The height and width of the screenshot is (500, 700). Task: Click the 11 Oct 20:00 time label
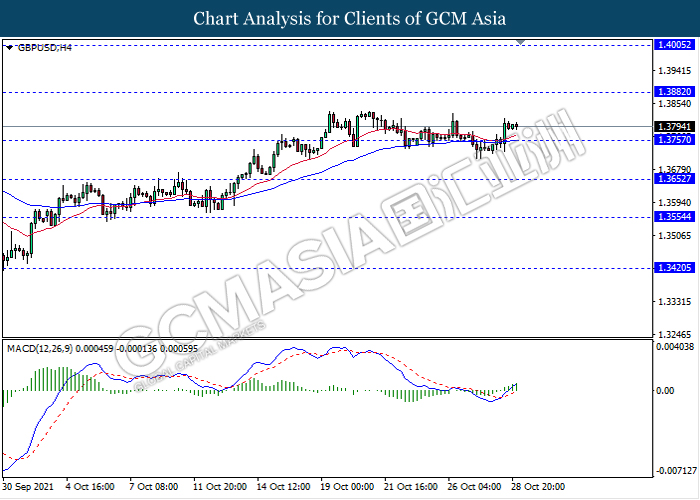point(220,487)
